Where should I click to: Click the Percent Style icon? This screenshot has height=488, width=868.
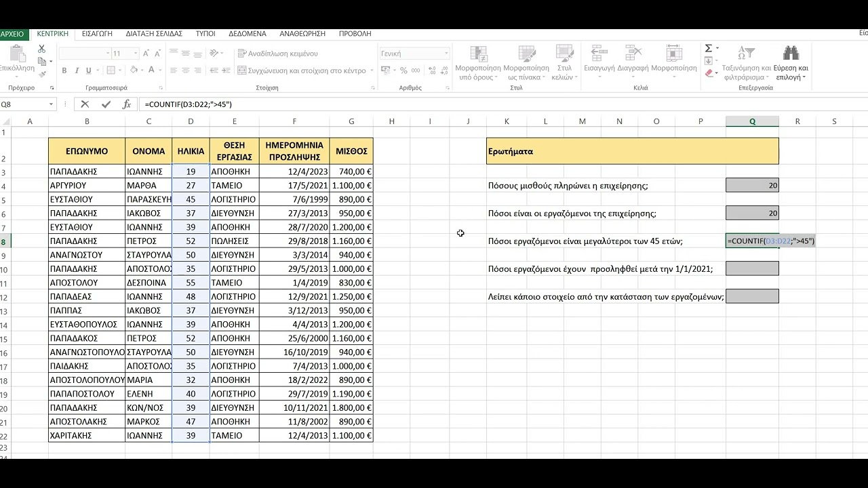(x=404, y=70)
